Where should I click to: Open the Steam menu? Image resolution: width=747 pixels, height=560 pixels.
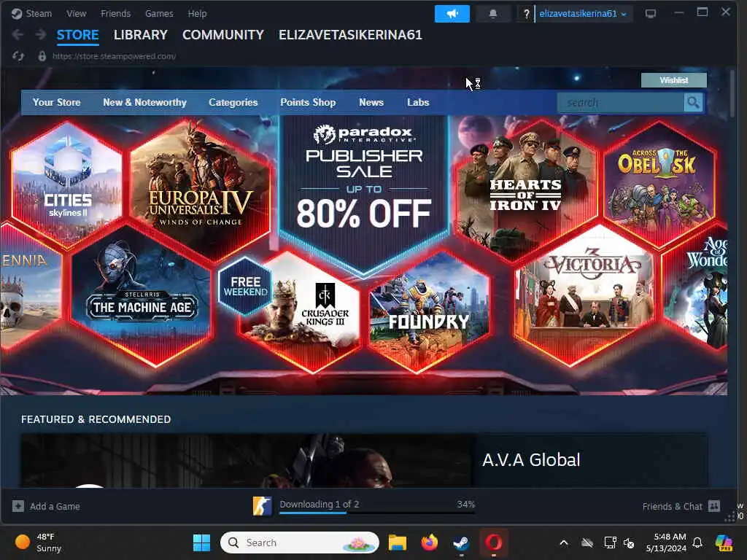39,13
